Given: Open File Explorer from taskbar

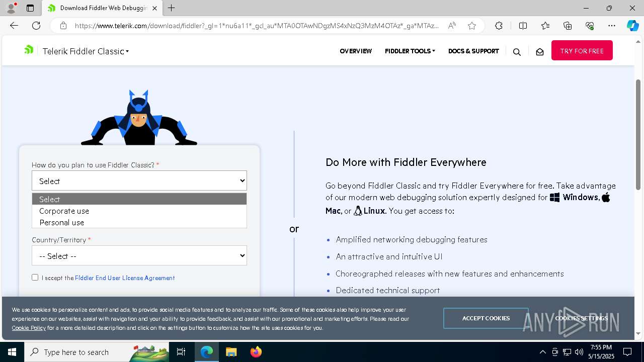Looking at the screenshot, I should (231, 352).
